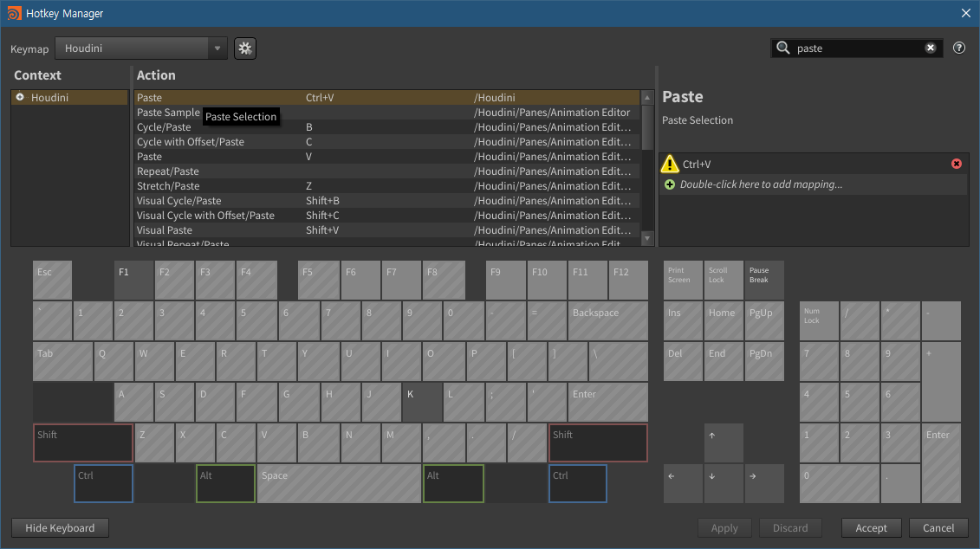
Task: Select the Visual Paste action row
Action: tap(386, 229)
